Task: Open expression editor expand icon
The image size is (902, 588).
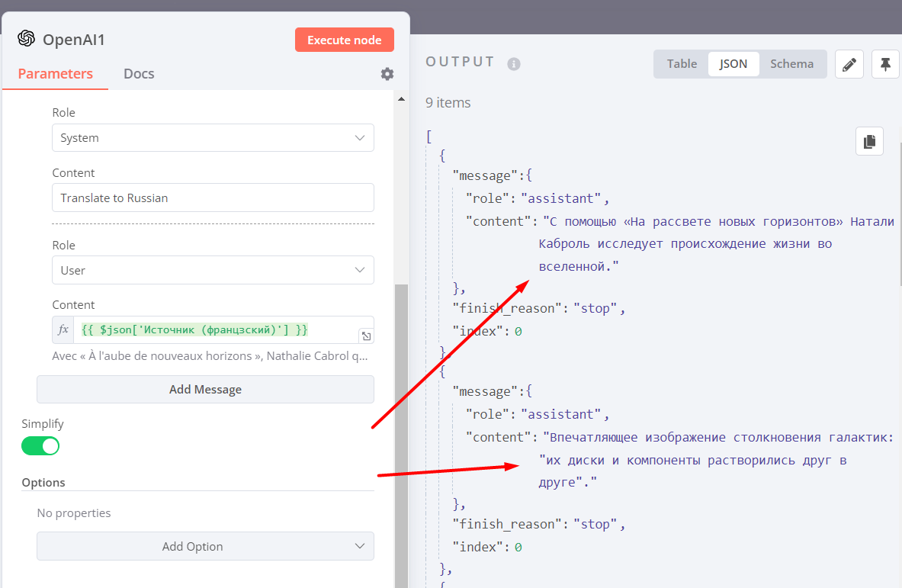Action: coord(366,336)
